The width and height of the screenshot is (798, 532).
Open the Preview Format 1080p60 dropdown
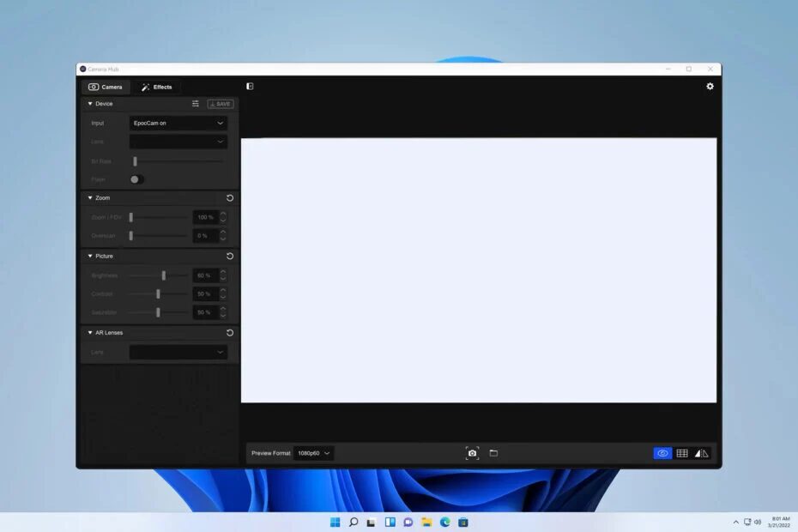tap(314, 453)
